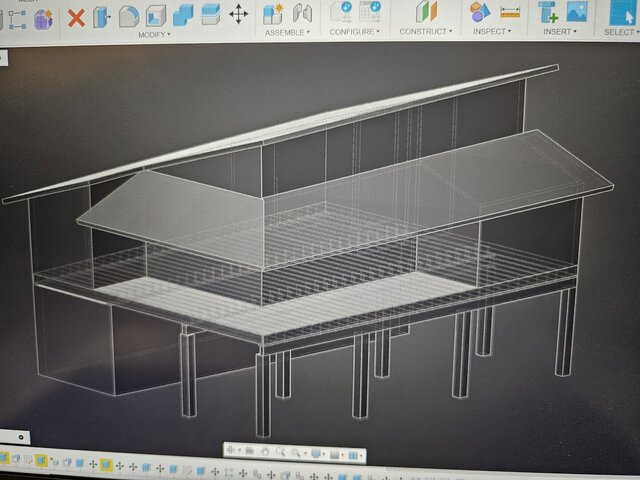Click the Zoom Window/Fit icon

[296, 453]
